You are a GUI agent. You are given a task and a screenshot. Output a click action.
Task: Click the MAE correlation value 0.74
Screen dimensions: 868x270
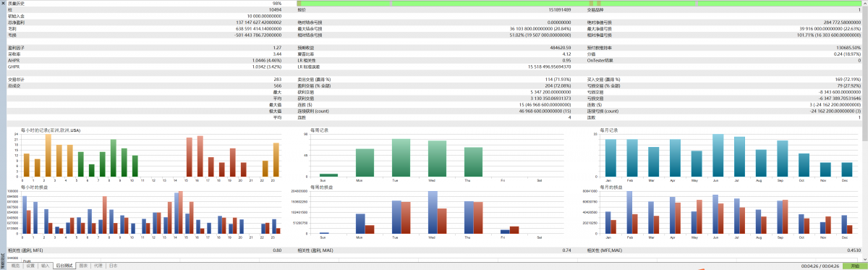click(x=567, y=250)
